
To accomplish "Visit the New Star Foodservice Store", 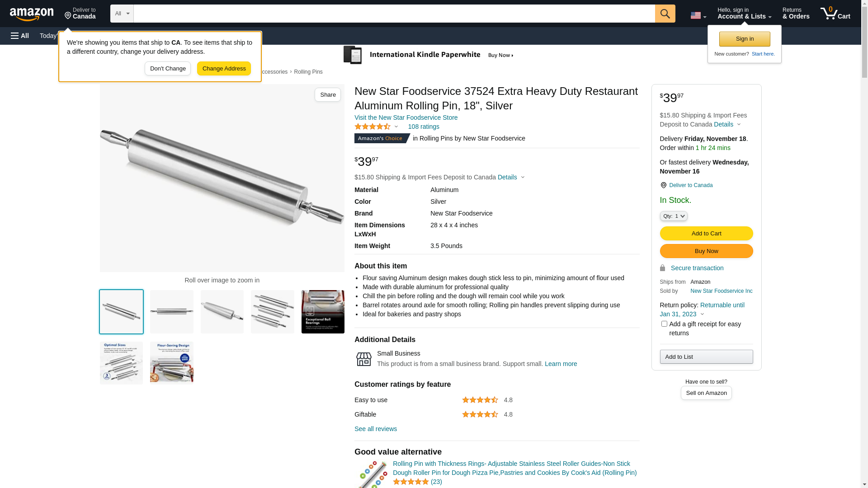I will pyautogui.click(x=406, y=117).
